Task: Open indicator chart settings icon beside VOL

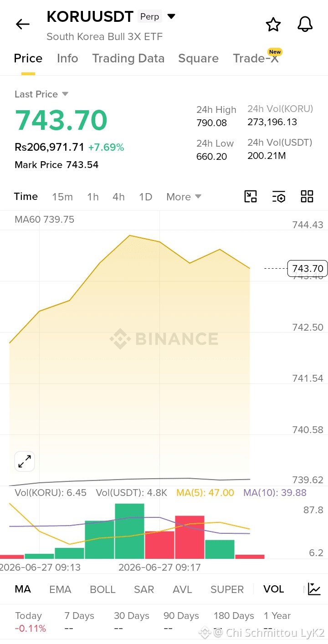Action: point(314,589)
